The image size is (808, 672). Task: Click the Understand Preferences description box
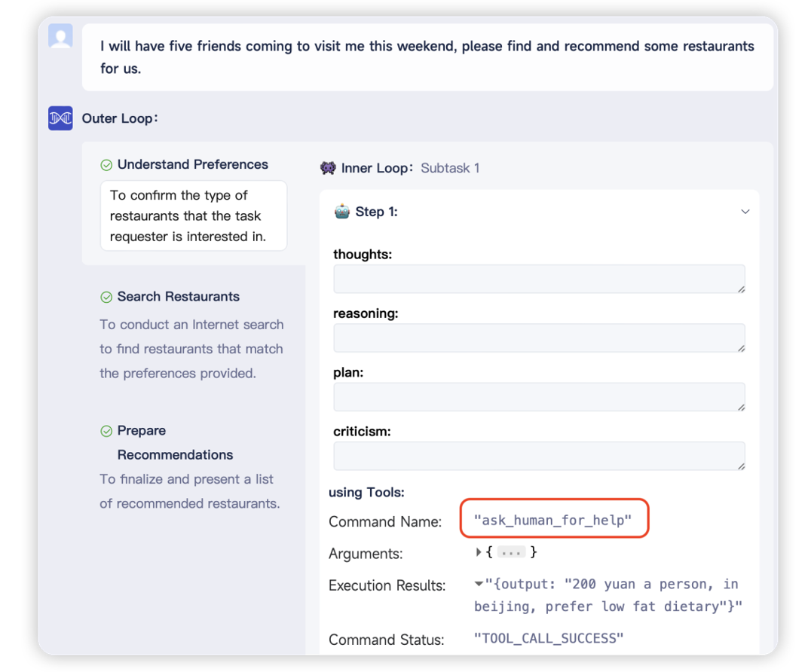tap(193, 215)
